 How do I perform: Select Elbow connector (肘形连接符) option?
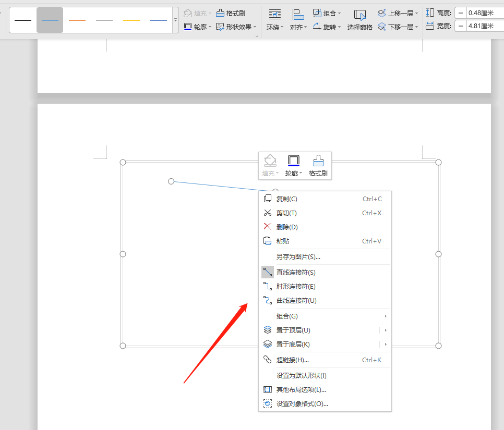point(296,286)
